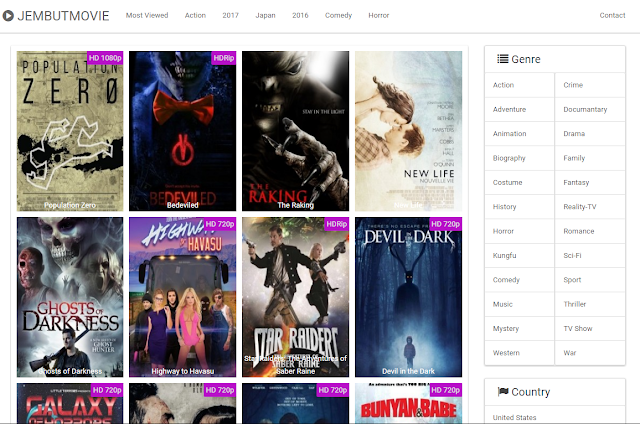The image size is (640, 424).
Task: Select the 2016 nav item
Action: coord(300,16)
